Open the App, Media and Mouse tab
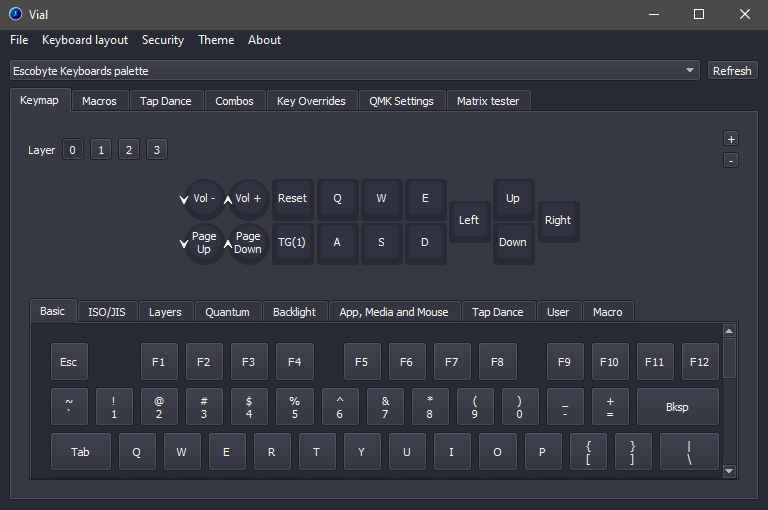Image resolution: width=768 pixels, height=510 pixels. click(x=394, y=312)
